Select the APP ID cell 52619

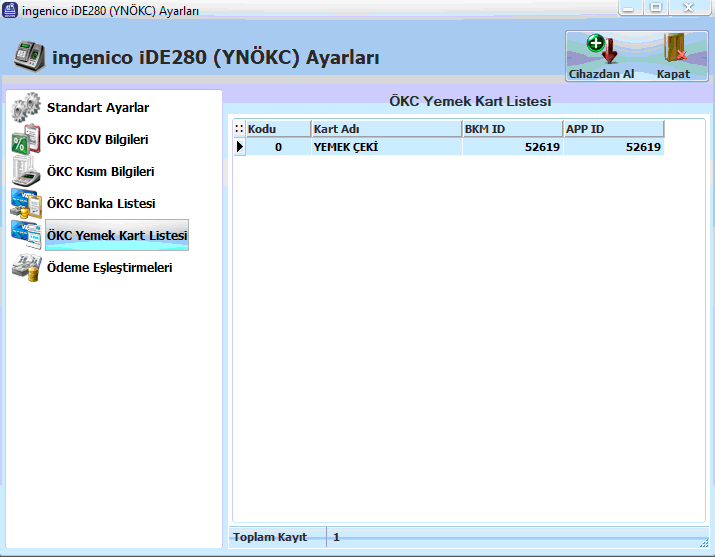(x=614, y=147)
